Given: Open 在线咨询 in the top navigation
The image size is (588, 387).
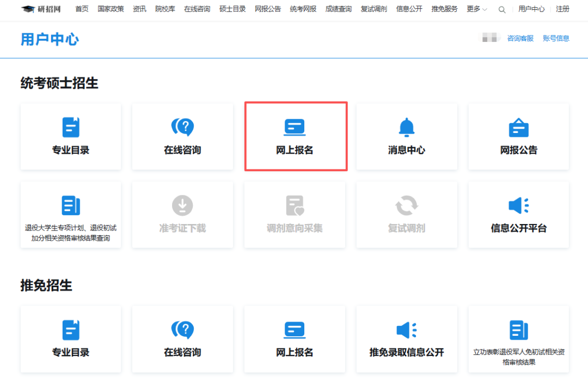Looking at the screenshot, I should tap(197, 9).
